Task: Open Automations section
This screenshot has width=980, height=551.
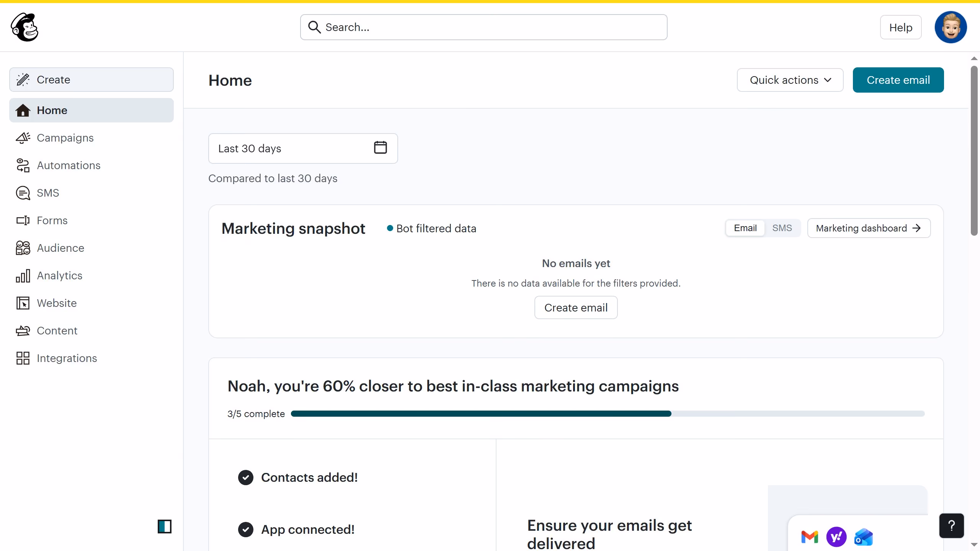Action: pyautogui.click(x=91, y=165)
